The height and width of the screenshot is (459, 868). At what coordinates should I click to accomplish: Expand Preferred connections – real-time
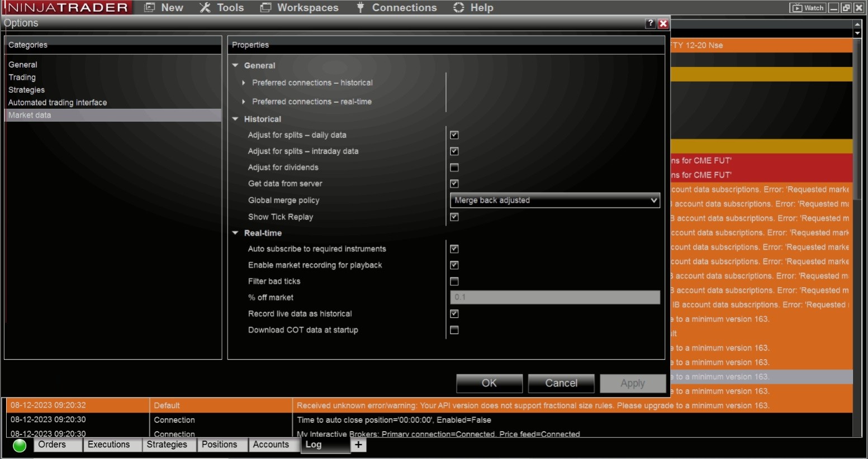(244, 102)
